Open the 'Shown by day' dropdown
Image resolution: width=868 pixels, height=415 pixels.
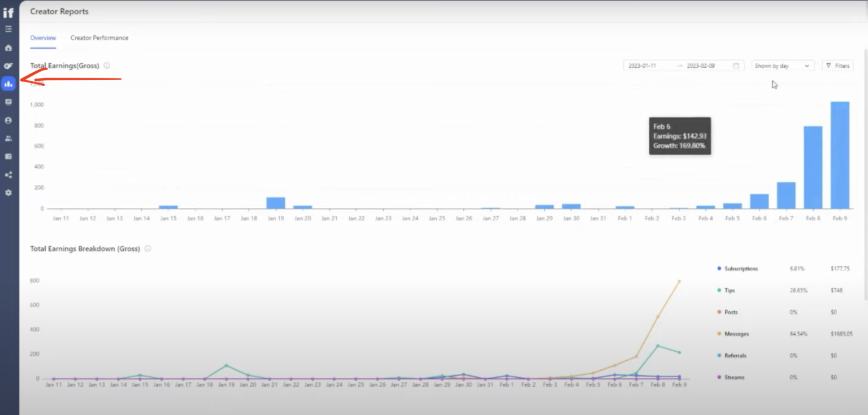pyautogui.click(x=782, y=65)
